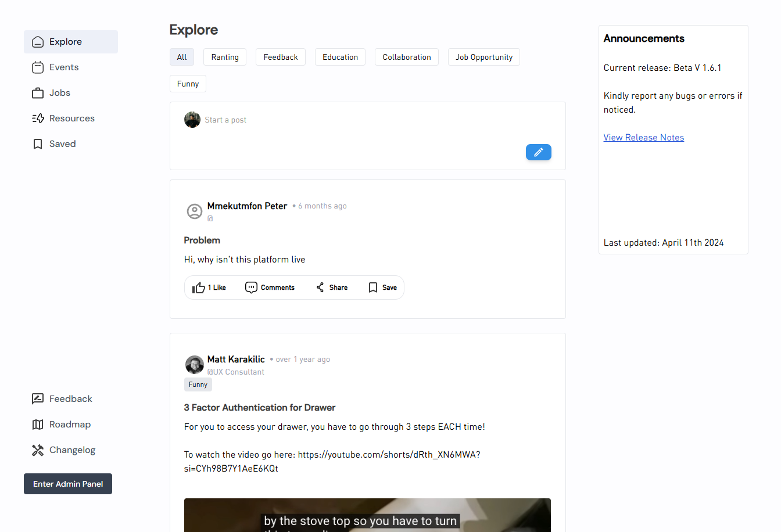Screen dimensions: 781x532
Task: Open Matt Karakilic's profile avatar
Action: point(194,365)
